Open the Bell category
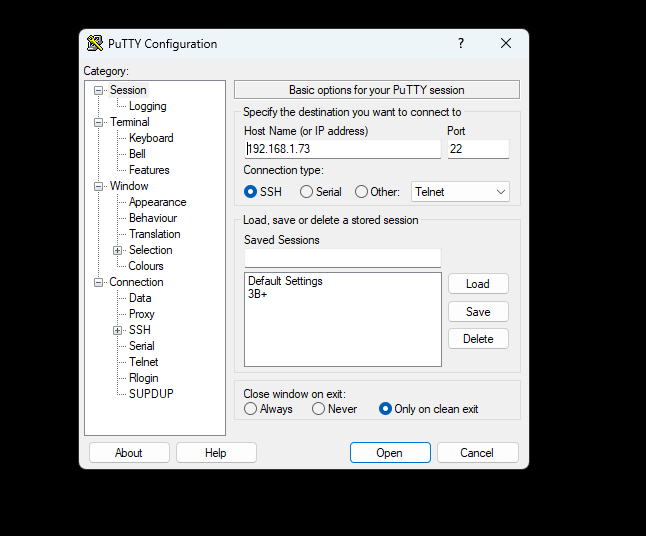Screen dimensions: 646x536 pyautogui.click(x=137, y=154)
